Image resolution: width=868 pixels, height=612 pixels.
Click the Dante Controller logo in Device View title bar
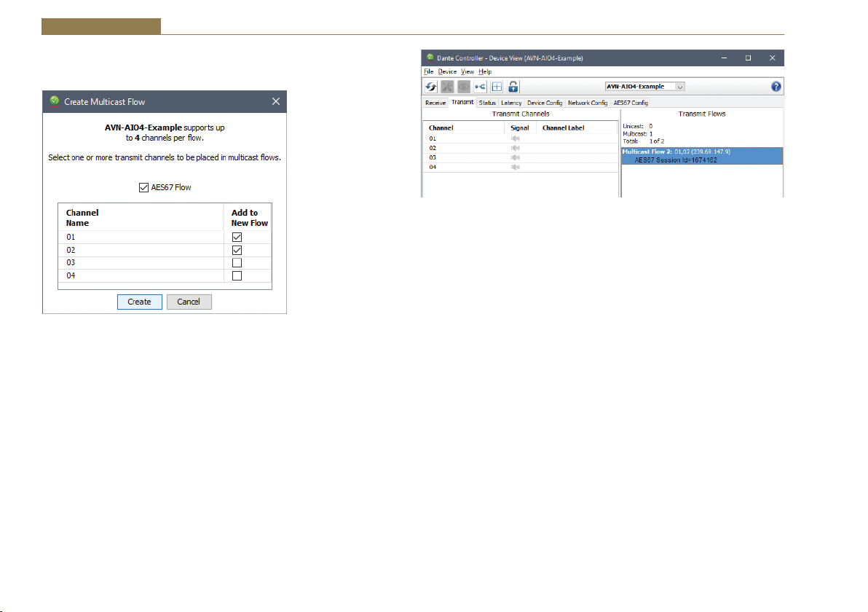point(430,58)
